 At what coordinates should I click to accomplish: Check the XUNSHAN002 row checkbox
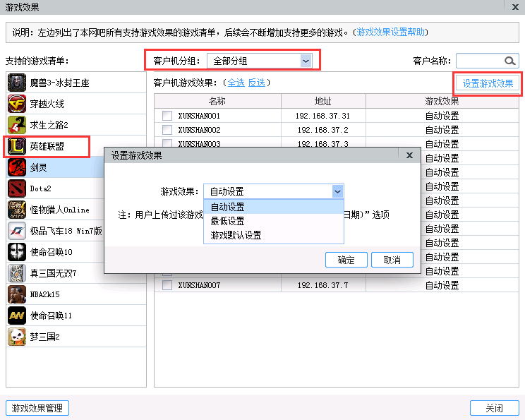[167, 130]
